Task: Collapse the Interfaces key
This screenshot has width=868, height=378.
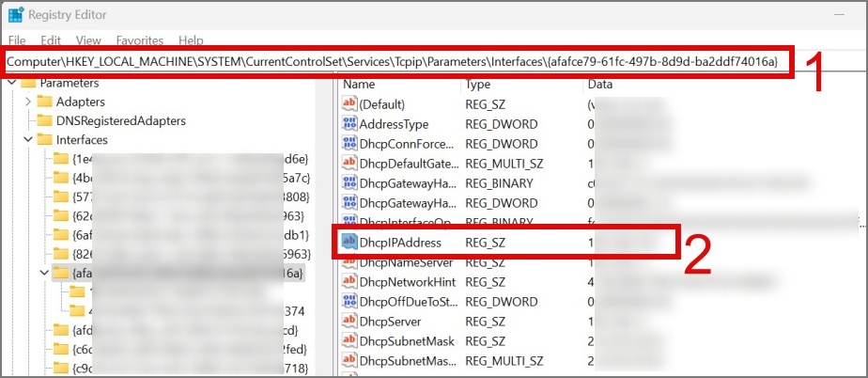Action: point(29,140)
